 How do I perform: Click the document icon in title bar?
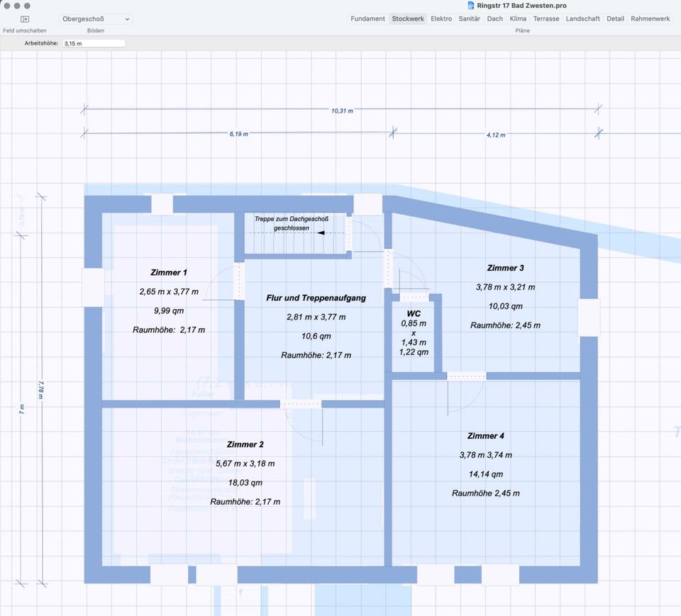471,6
